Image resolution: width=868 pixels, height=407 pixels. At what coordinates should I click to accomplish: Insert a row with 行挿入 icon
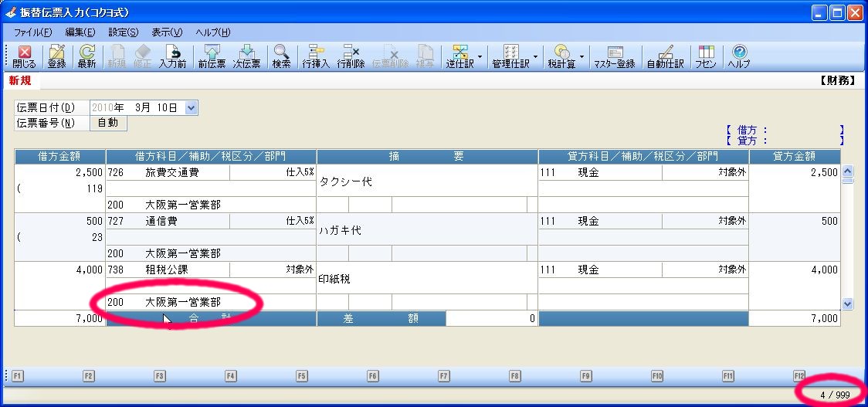tap(316, 56)
